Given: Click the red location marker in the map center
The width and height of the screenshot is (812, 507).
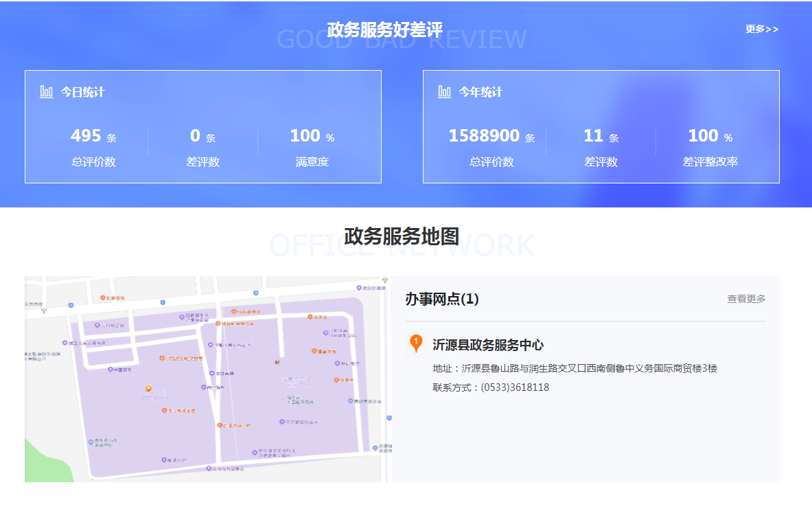Looking at the screenshot, I should coord(277,361).
